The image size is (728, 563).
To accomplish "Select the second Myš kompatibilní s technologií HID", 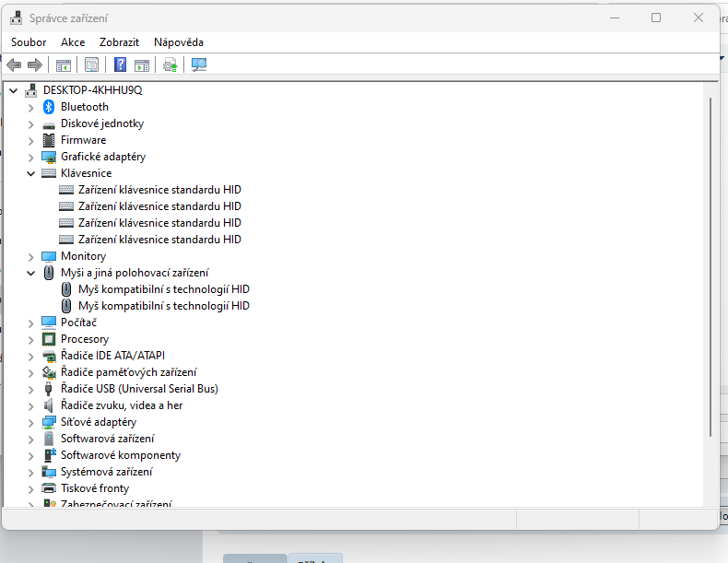I will 163,306.
